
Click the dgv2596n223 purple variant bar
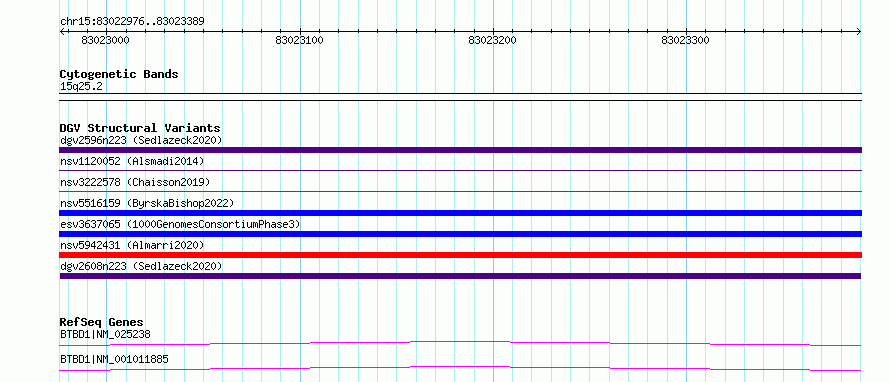(x=460, y=150)
